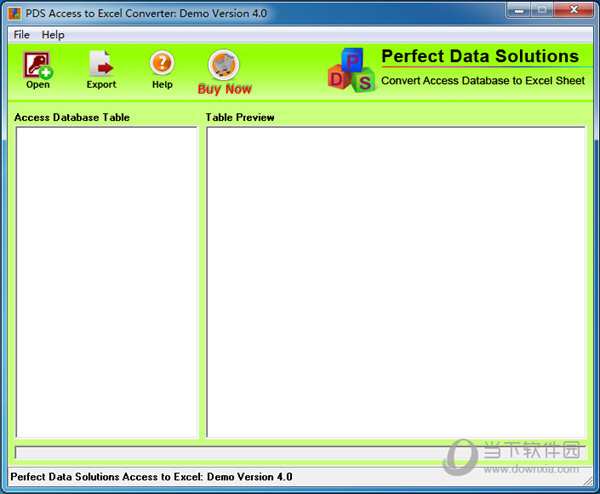
Task: Click the 'Perfect Data Solutions' banner heading
Action: tap(480, 56)
